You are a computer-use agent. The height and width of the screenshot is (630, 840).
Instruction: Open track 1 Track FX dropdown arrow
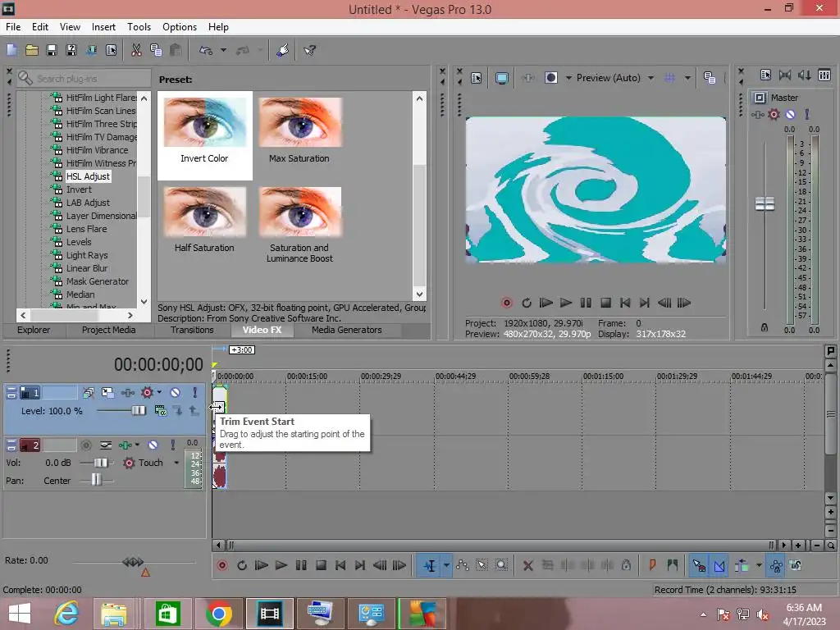tap(159, 393)
